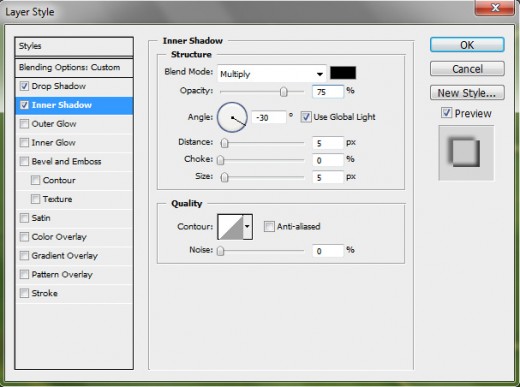
Task: Select the Satin style entry
Action: (74, 218)
